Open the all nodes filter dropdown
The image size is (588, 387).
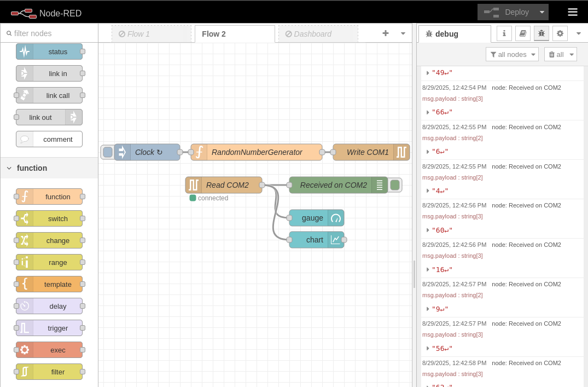(x=512, y=54)
